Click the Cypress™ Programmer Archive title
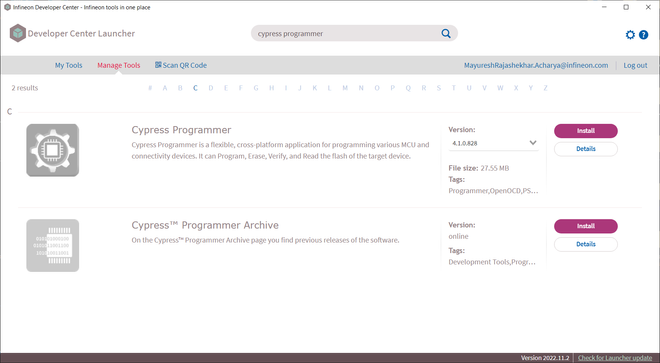The image size is (660, 363). tap(205, 225)
